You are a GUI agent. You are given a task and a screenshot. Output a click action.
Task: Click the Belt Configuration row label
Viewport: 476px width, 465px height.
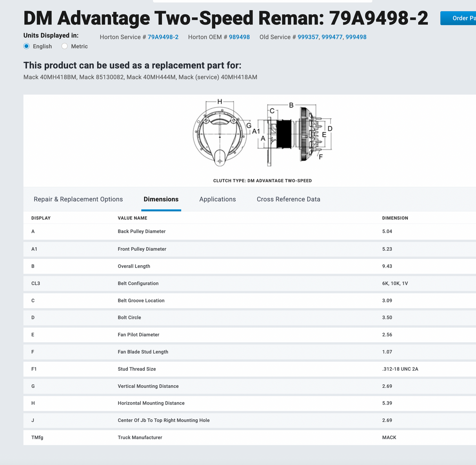coord(138,284)
